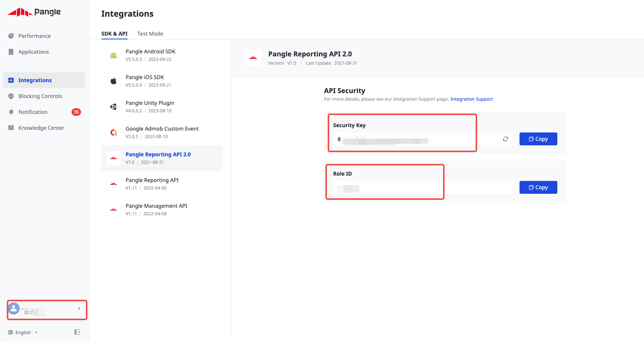Click the Blocking Controls shield icon
The height and width of the screenshot is (341, 644).
(11, 96)
